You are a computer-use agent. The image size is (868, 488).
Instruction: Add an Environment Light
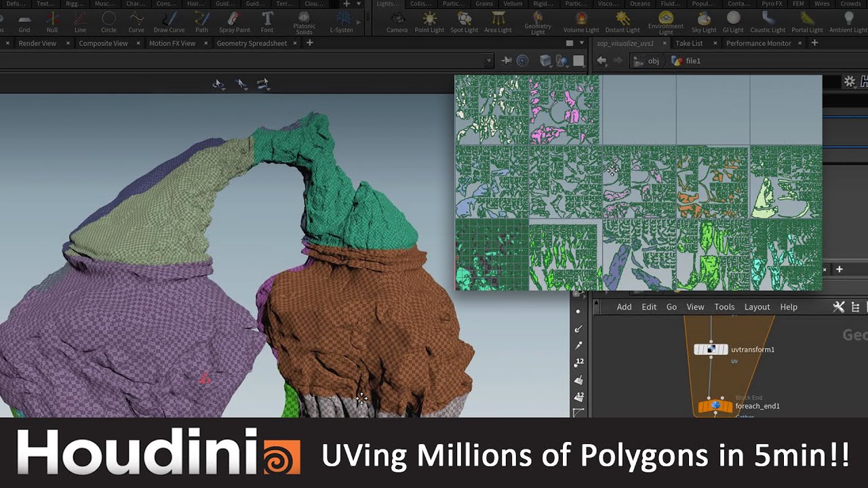(x=666, y=23)
